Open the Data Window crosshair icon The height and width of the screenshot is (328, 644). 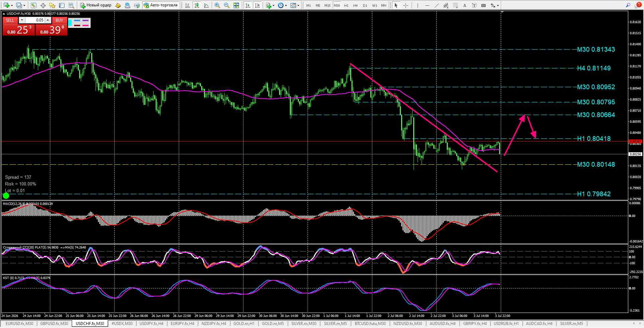(43, 5)
